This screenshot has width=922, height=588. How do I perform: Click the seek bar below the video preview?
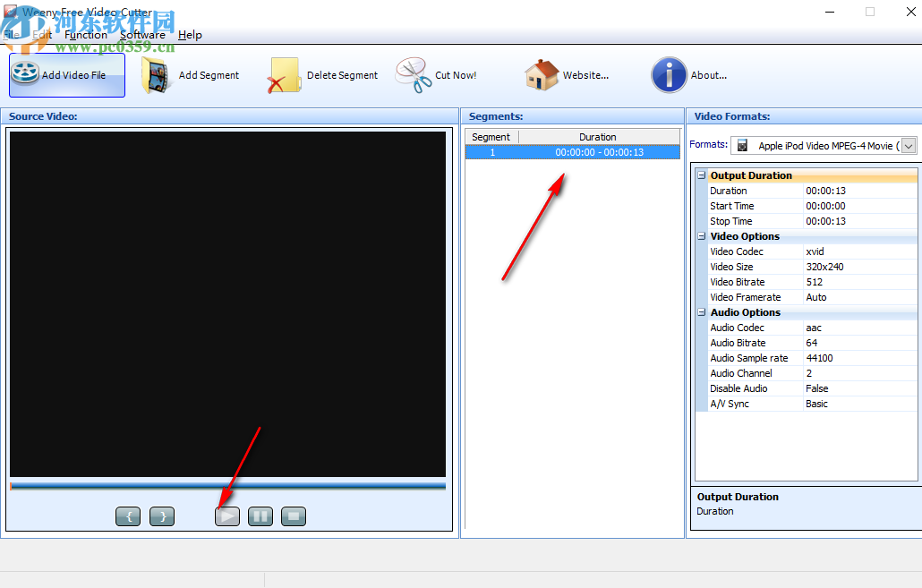pyautogui.click(x=226, y=486)
